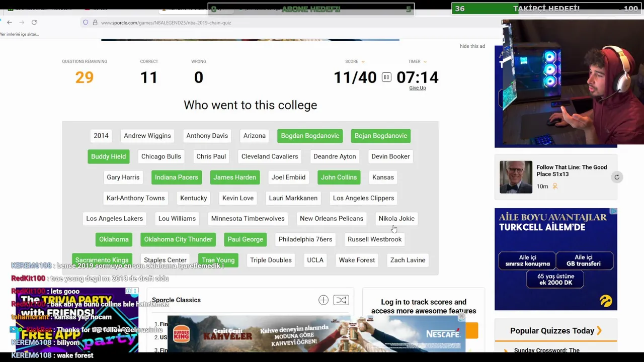The width and height of the screenshot is (644, 362).
Task: Click the Give Up link
Action: pos(418,88)
